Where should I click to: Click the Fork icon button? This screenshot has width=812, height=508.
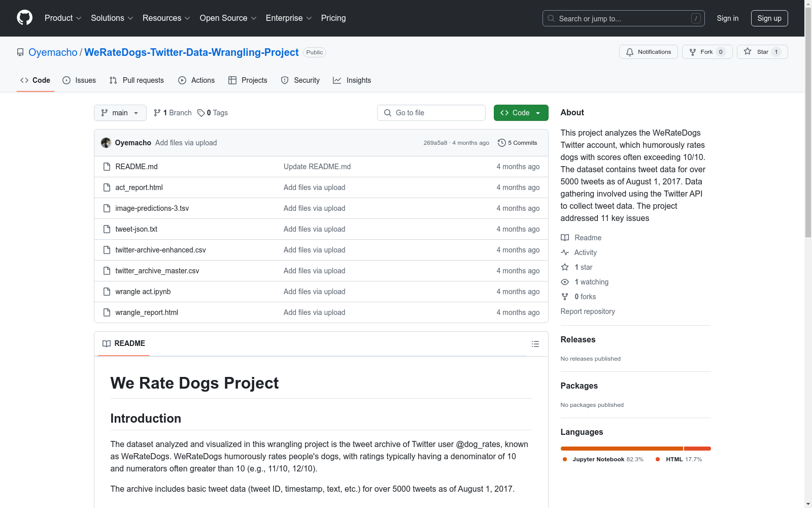tap(693, 52)
